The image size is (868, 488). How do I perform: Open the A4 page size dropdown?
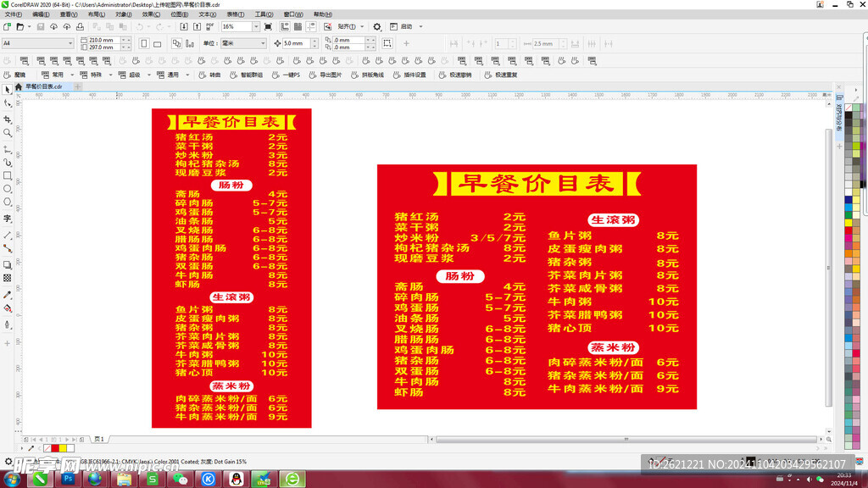point(70,43)
